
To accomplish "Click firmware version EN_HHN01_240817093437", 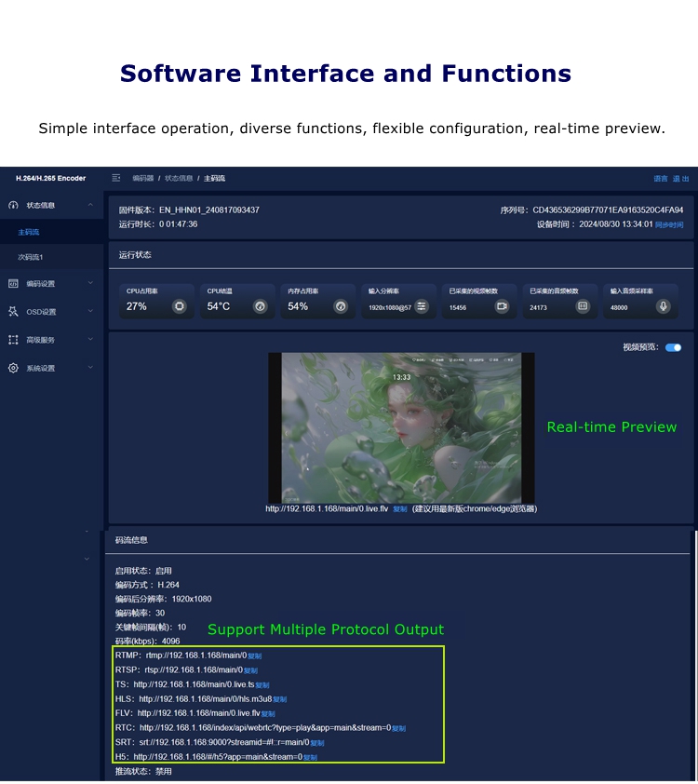I will 208,210.
